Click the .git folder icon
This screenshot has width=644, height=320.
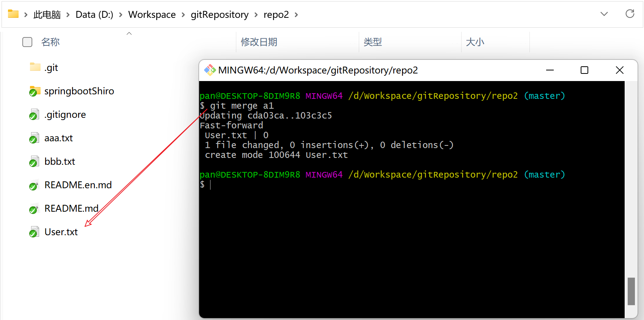[x=35, y=67]
